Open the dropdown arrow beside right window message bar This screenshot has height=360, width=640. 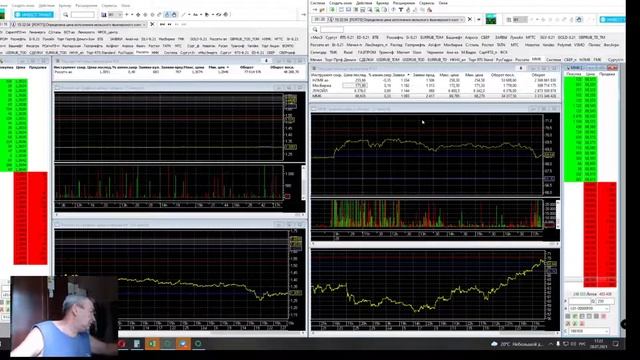(478, 19)
